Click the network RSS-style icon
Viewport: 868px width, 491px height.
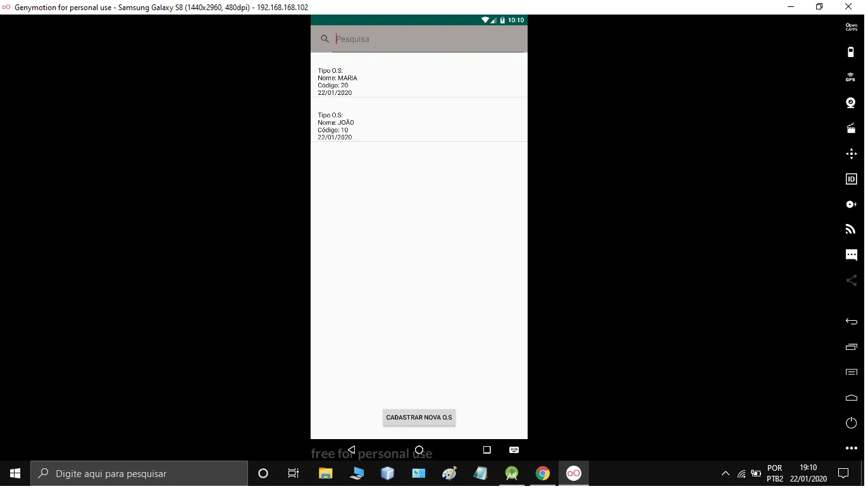850,229
